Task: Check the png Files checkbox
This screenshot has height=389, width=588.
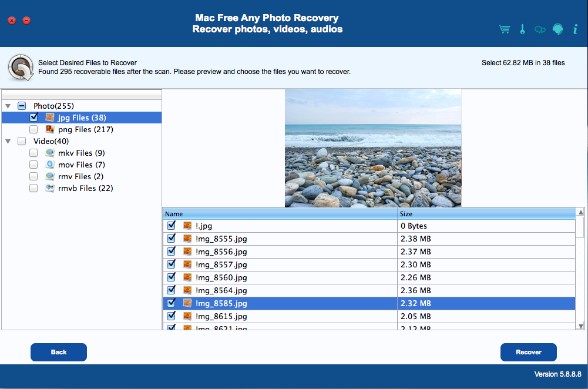Action: pyautogui.click(x=33, y=129)
